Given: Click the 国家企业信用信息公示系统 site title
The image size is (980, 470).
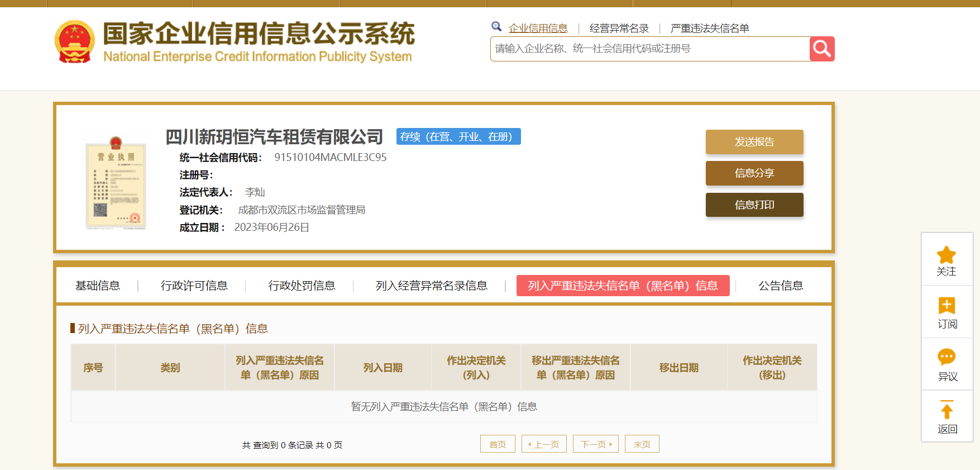Looking at the screenshot, I should pos(259,34).
